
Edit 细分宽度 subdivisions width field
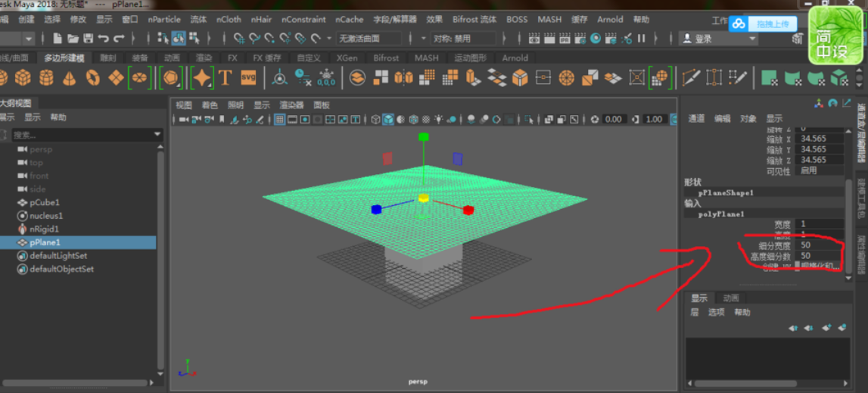(819, 245)
